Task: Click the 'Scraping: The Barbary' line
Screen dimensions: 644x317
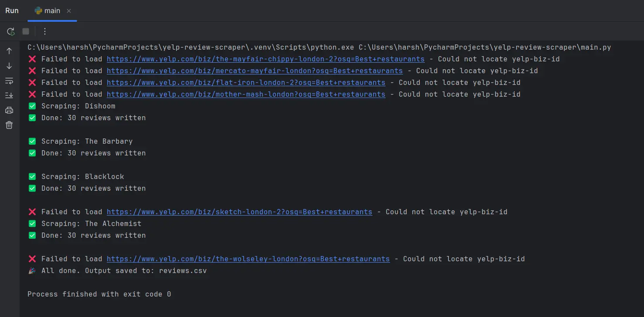Action: pos(87,141)
